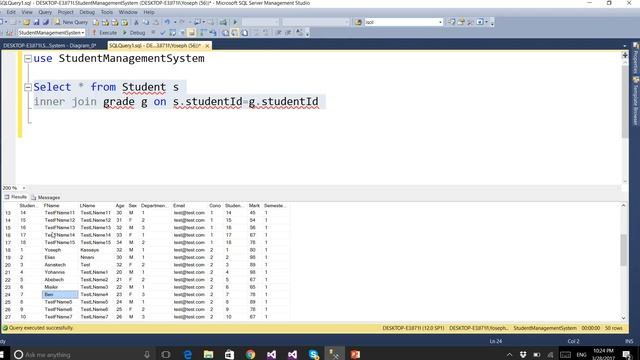The height and width of the screenshot is (360, 640).
Task: Toggle the highlighted Results to Grid icon
Action: pos(235,33)
